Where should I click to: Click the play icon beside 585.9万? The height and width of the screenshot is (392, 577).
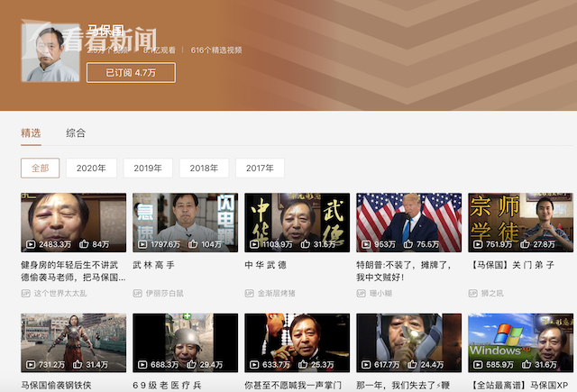point(478,364)
